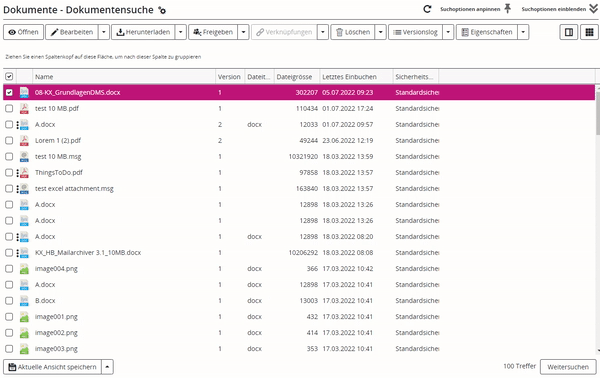
Task: Click the Versionslog button
Action: click(416, 32)
